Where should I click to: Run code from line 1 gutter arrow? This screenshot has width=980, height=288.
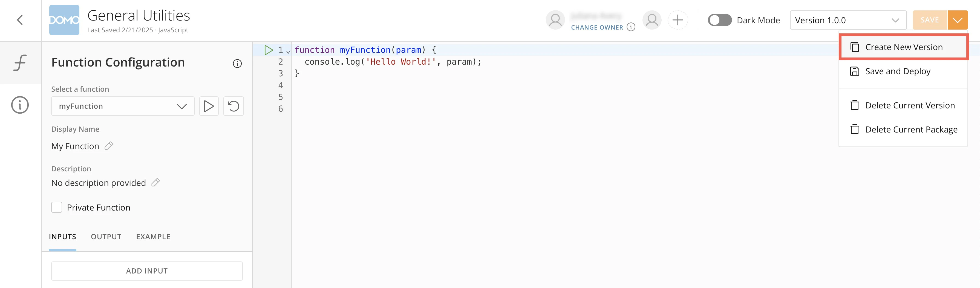click(269, 50)
